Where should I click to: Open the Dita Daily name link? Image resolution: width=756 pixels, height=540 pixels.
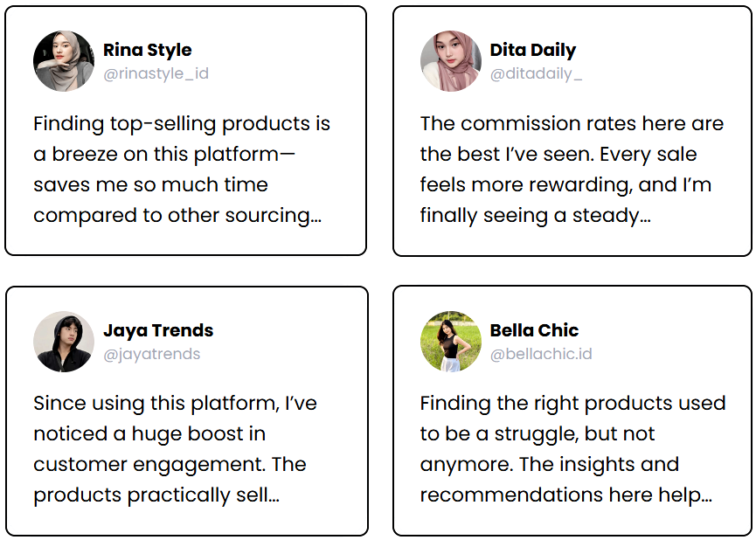pyautogui.click(x=533, y=50)
